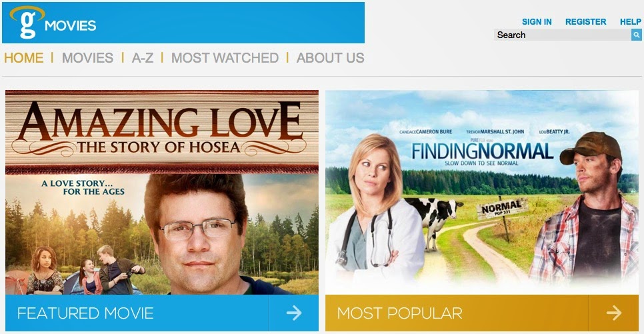
Task: Click the Register link
Action: coord(586,22)
